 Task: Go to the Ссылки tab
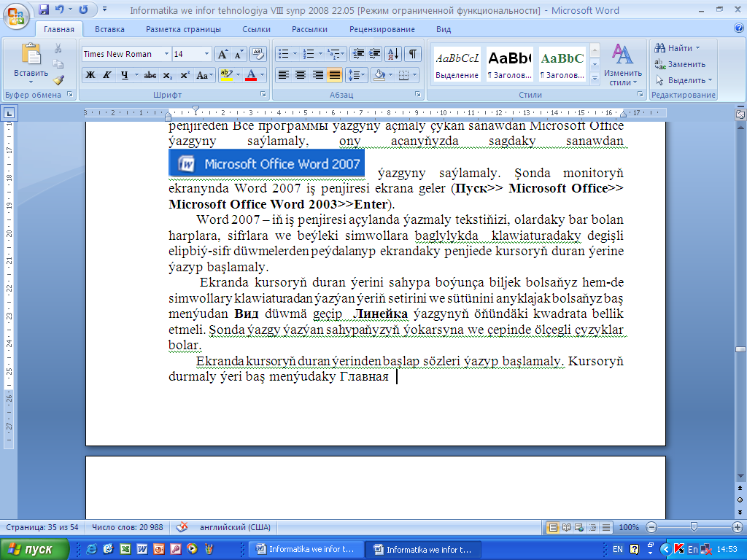click(x=256, y=29)
